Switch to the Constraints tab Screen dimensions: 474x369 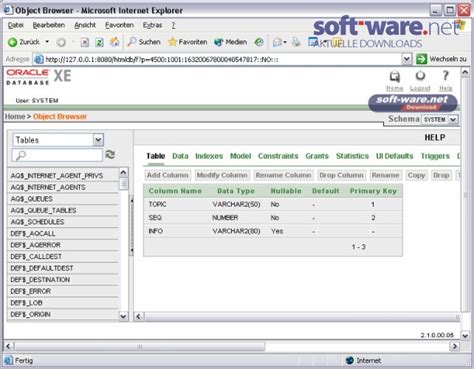pos(278,156)
